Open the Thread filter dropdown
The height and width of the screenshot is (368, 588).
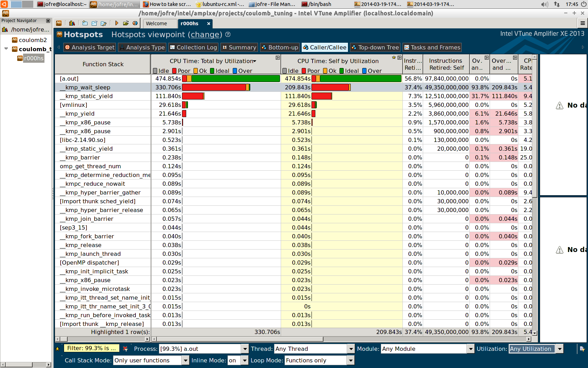point(351,349)
